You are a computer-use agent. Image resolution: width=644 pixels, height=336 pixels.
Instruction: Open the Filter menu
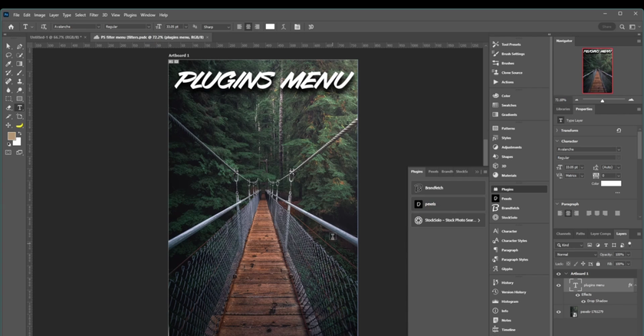(x=94, y=15)
